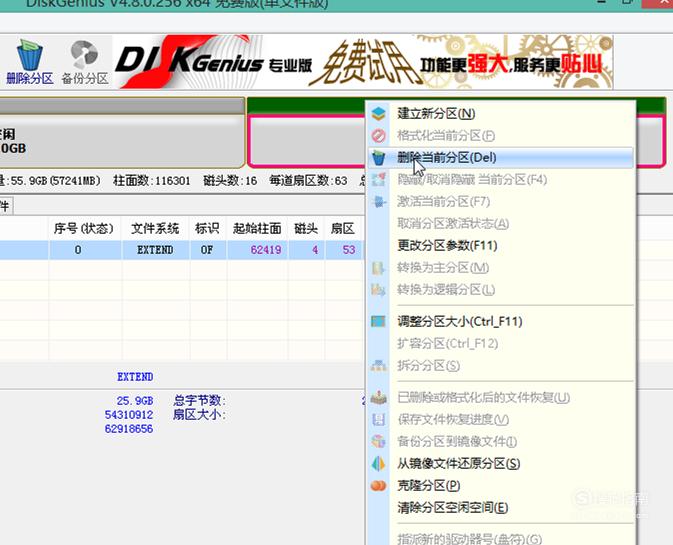Click 扩容分区(Ctrl_F12) menu entry
The height and width of the screenshot is (545, 673).
point(447,343)
